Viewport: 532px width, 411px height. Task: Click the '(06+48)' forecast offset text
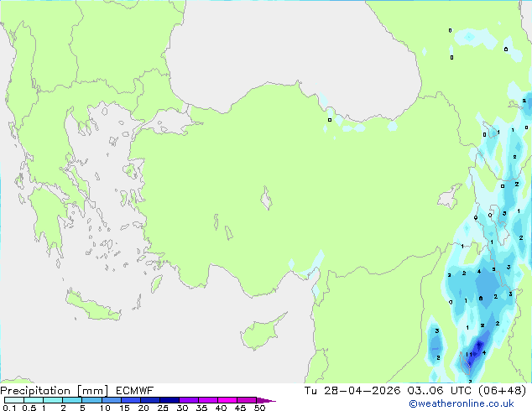click(503, 391)
